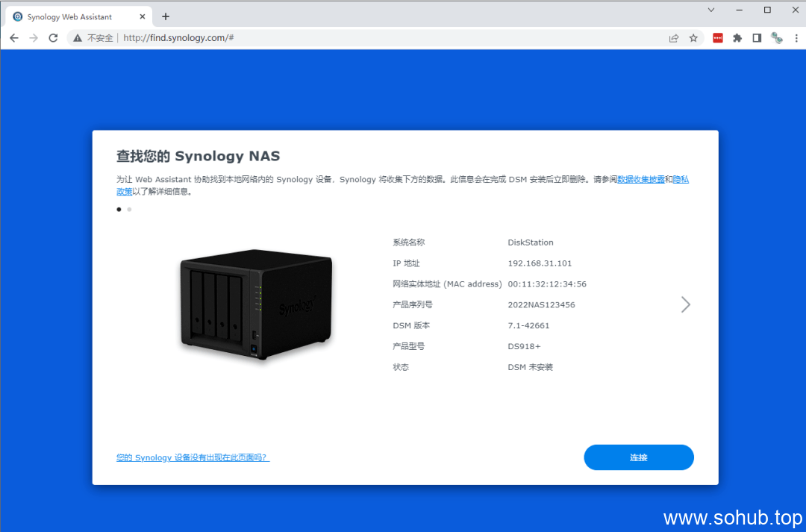Open the 1Password extension icon
Image resolution: width=806 pixels, height=532 pixels.
point(717,37)
